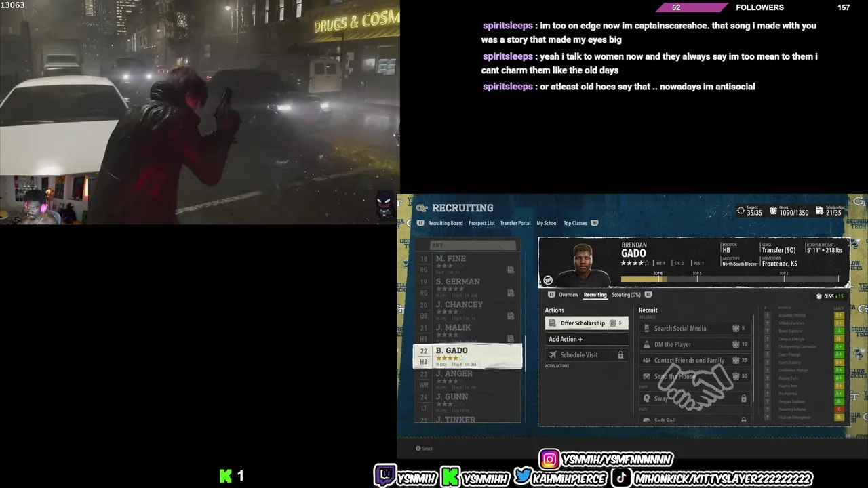Click the hours clock icon showing 0/65

819,296
